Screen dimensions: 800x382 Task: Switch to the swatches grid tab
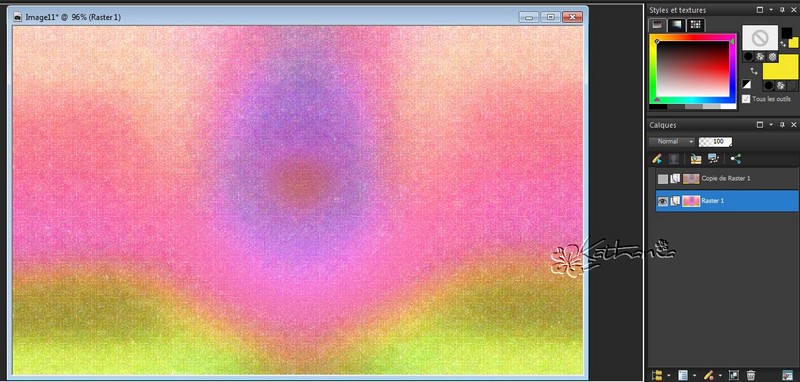694,24
